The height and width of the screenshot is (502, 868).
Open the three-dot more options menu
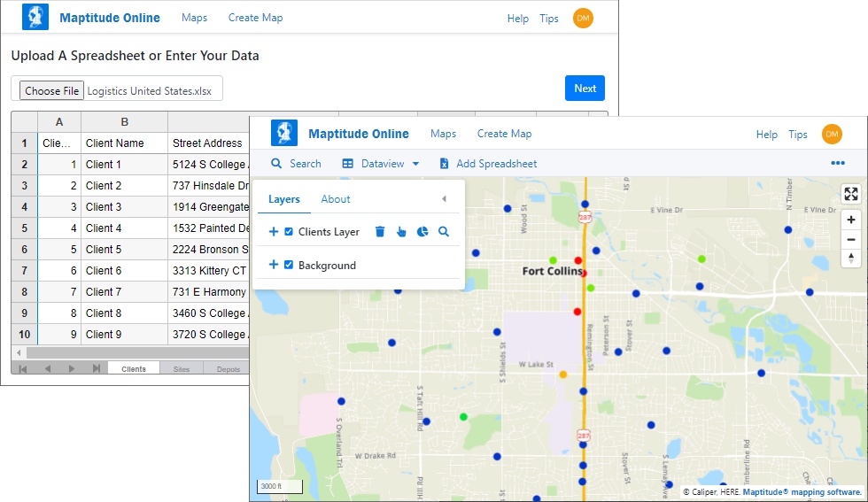(838, 163)
